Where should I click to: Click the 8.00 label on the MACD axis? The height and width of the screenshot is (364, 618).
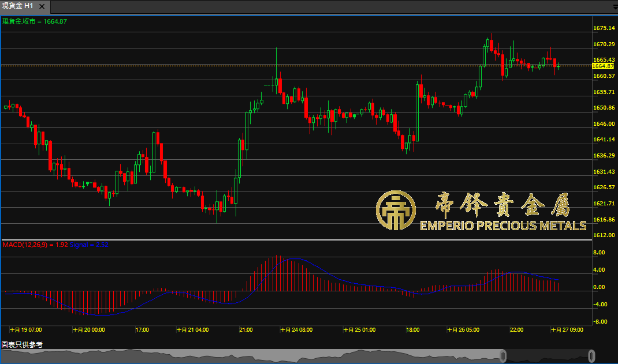coord(599,253)
